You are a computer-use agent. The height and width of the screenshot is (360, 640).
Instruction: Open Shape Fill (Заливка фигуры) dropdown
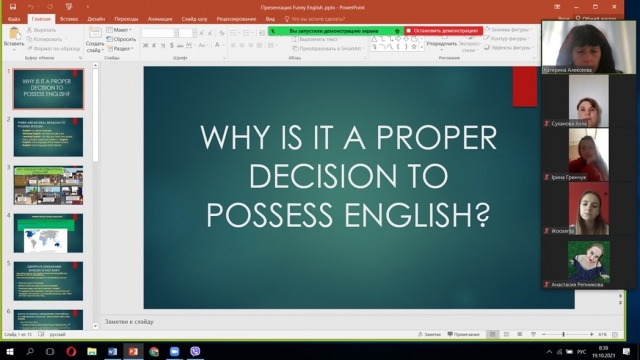pyautogui.click(x=508, y=29)
